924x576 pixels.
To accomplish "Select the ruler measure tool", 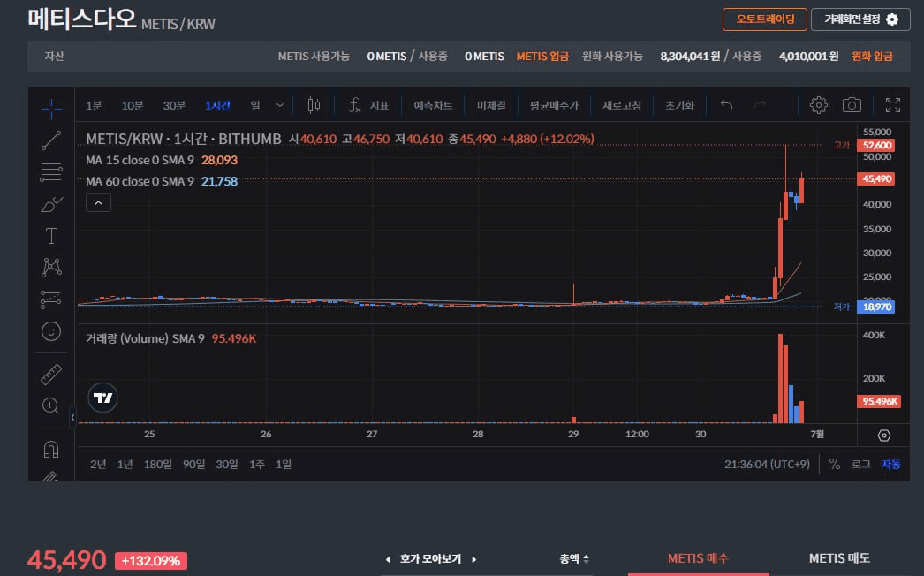I will coord(51,375).
